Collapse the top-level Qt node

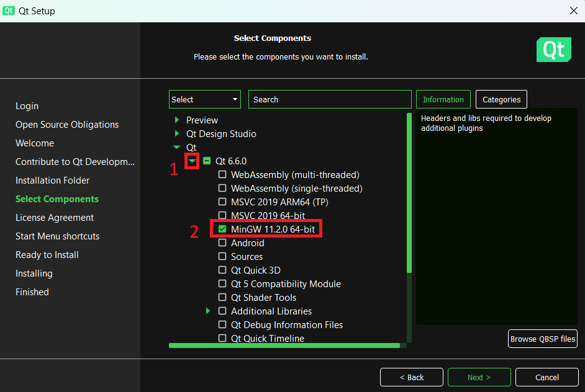point(177,147)
